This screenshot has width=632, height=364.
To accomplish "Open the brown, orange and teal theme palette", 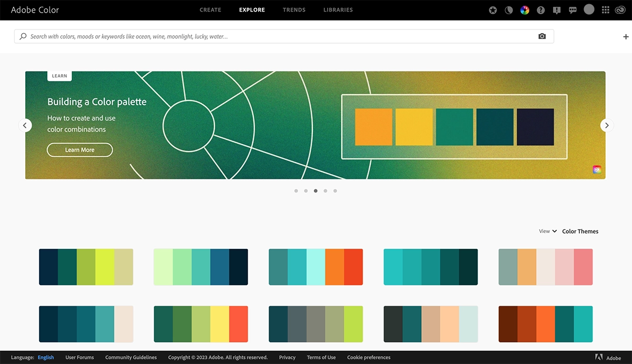I will pos(546,324).
